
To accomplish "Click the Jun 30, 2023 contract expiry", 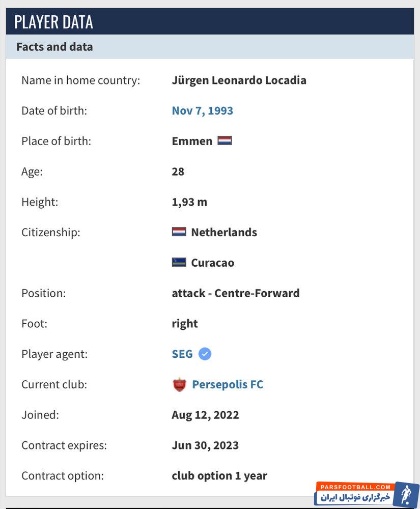I will [x=205, y=445].
